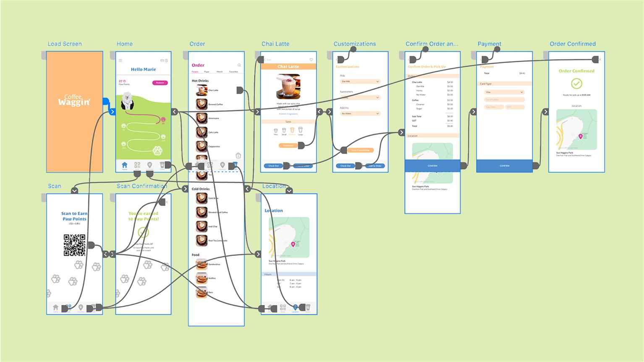Click the heart favorite icon on Chai Latte
Image resolution: width=644 pixels, height=362 pixels.
click(311, 60)
